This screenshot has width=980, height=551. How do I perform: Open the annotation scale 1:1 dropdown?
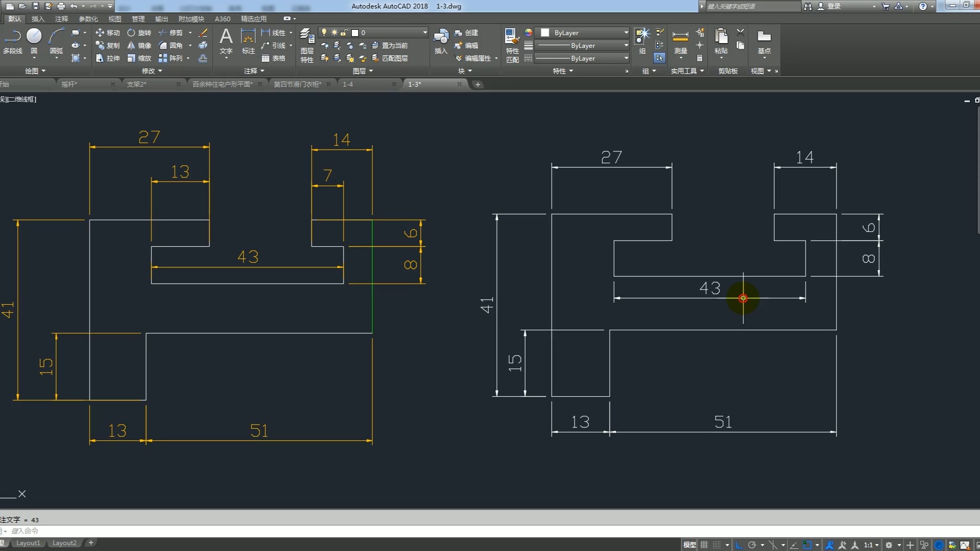871,545
